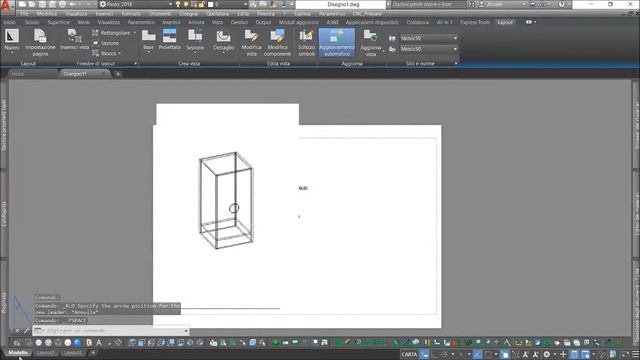Switch to the Modello tab at bottom
The height and width of the screenshot is (360, 640).
coord(18,353)
